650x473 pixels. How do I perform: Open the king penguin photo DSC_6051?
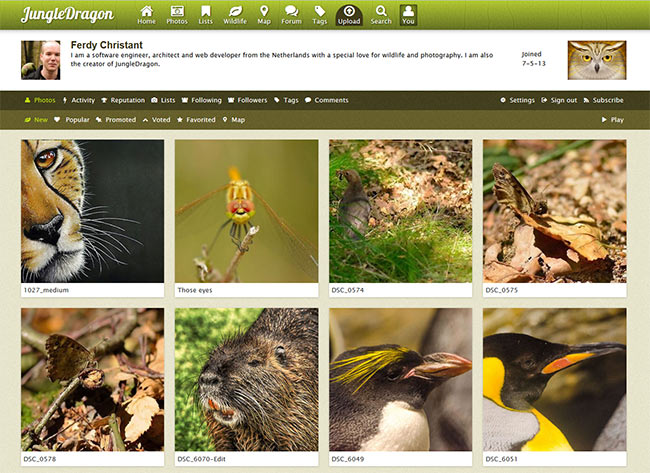[x=555, y=379]
